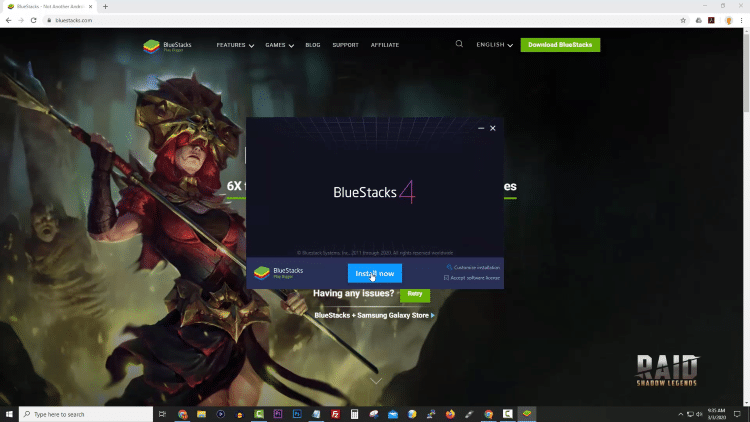
Task: Click the green Download BlueStacks button
Action: (x=560, y=45)
